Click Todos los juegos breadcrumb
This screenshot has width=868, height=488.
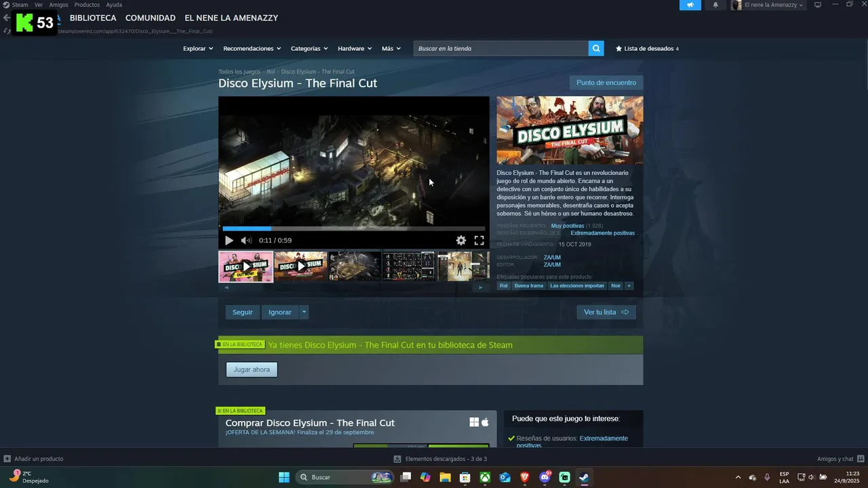[239, 72]
